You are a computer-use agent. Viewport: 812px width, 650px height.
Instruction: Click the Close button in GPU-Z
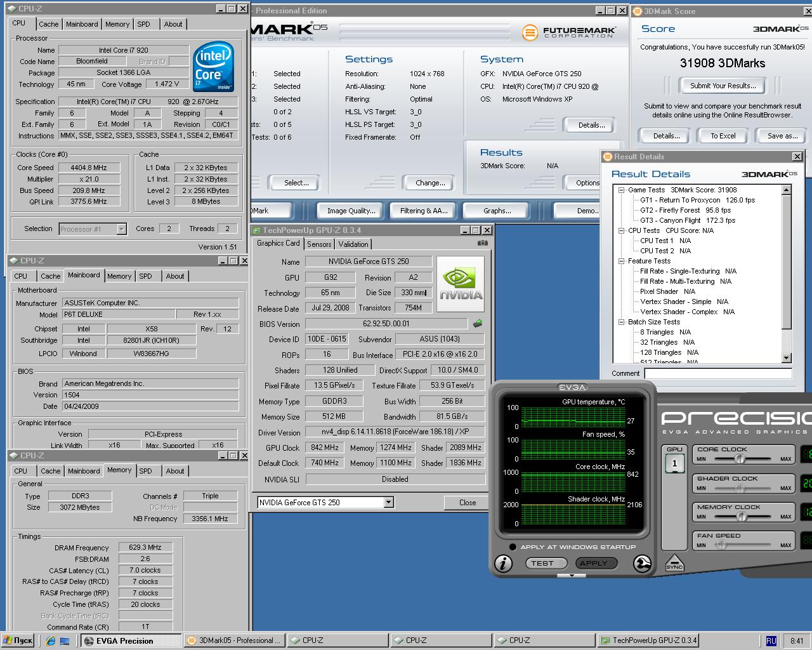(468, 503)
